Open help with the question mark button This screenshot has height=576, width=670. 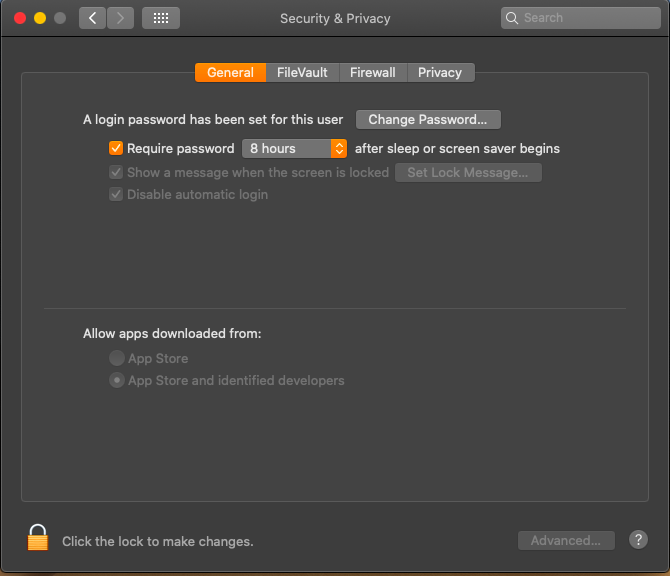[x=639, y=540]
